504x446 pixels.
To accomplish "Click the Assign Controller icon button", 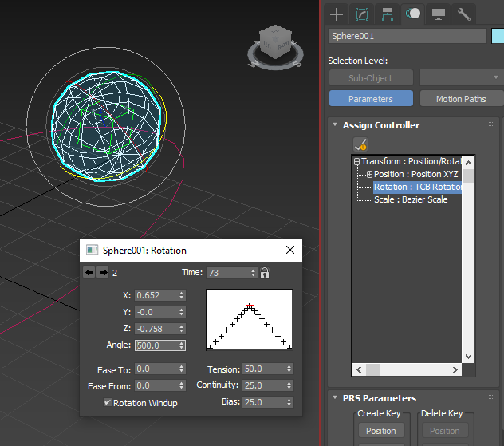I will tap(360, 144).
